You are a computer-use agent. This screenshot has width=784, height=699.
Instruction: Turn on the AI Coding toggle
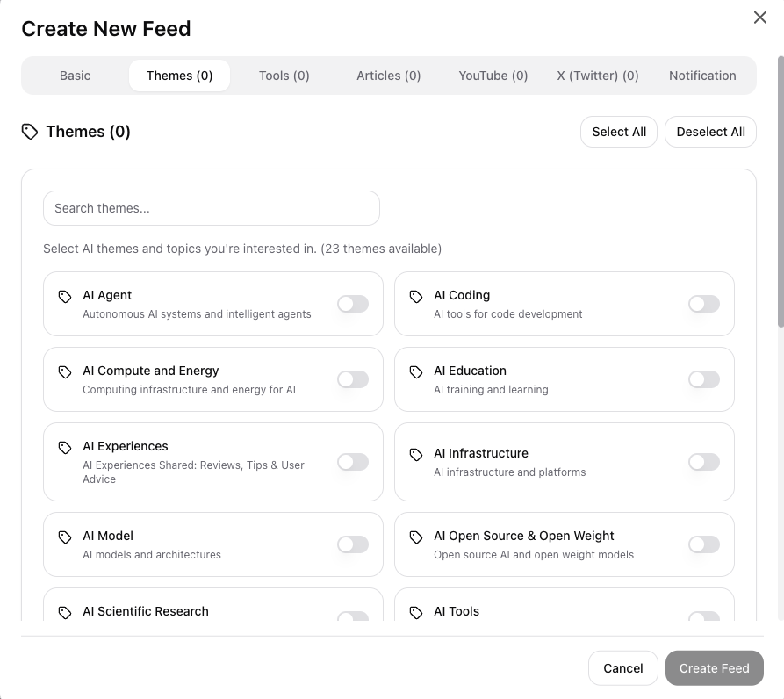coord(703,304)
